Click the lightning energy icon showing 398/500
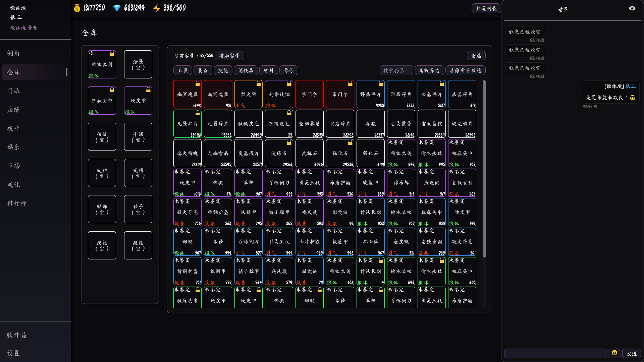 (x=157, y=8)
